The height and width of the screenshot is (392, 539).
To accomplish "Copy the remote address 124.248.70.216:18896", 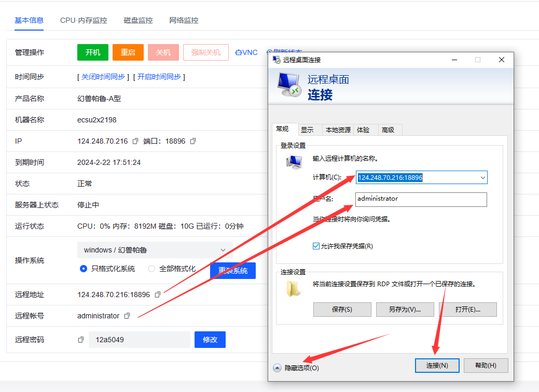I will click(x=158, y=295).
